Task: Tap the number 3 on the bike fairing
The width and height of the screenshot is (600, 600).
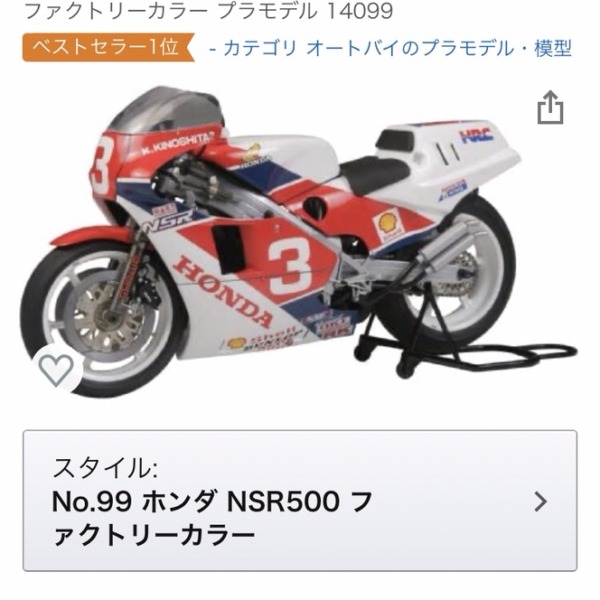Action: point(290,266)
